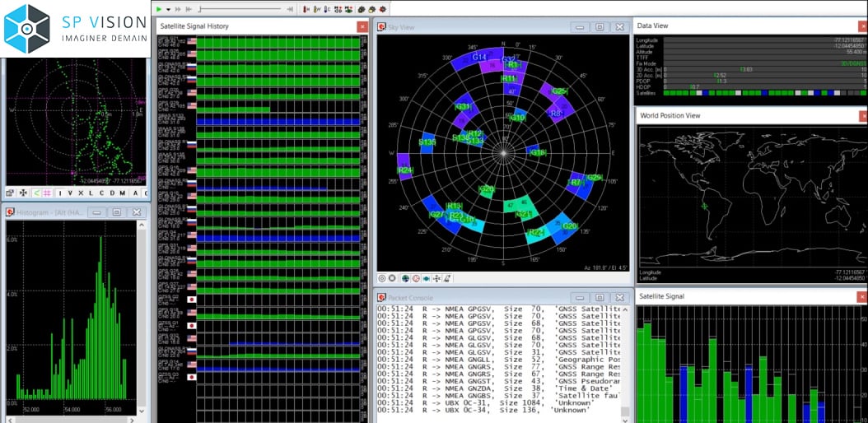This screenshot has width=868, height=423.
Task: Click the pan arrows icon in chart toolbar
Action: coord(23,193)
